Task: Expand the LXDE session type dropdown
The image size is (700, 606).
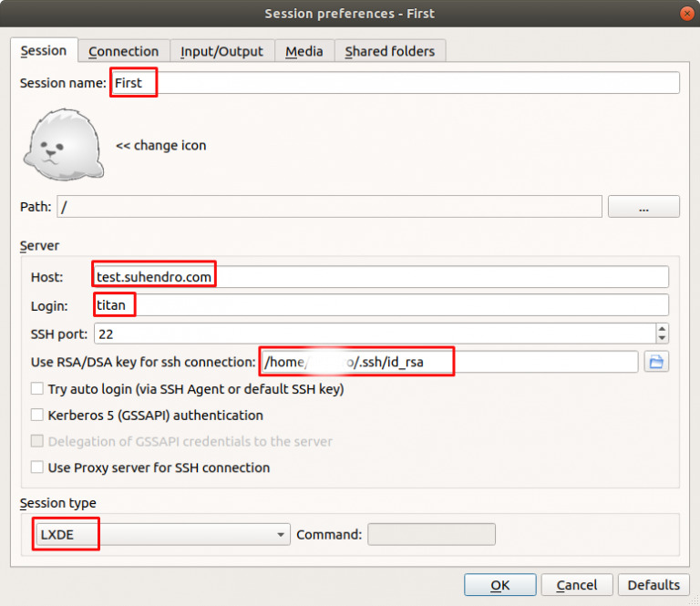Action: tap(281, 535)
